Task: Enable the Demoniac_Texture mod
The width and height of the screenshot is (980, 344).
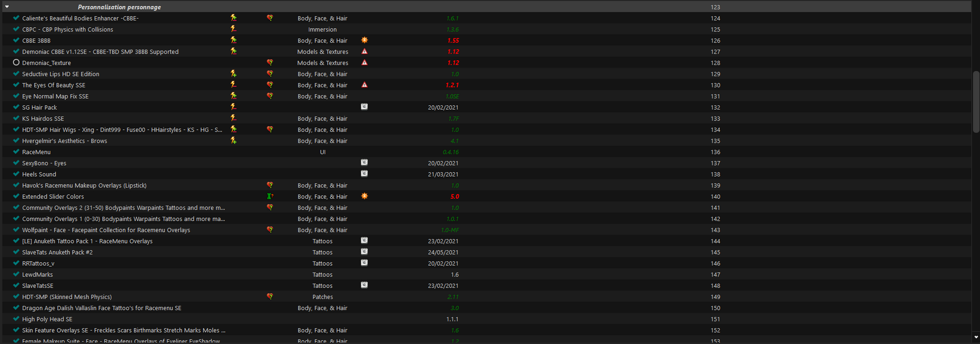Action: pyautogui.click(x=16, y=62)
